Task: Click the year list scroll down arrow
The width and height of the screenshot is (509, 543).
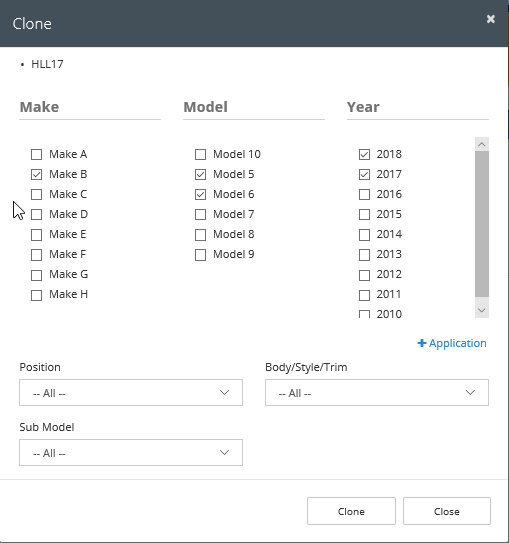Action: click(x=482, y=310)
